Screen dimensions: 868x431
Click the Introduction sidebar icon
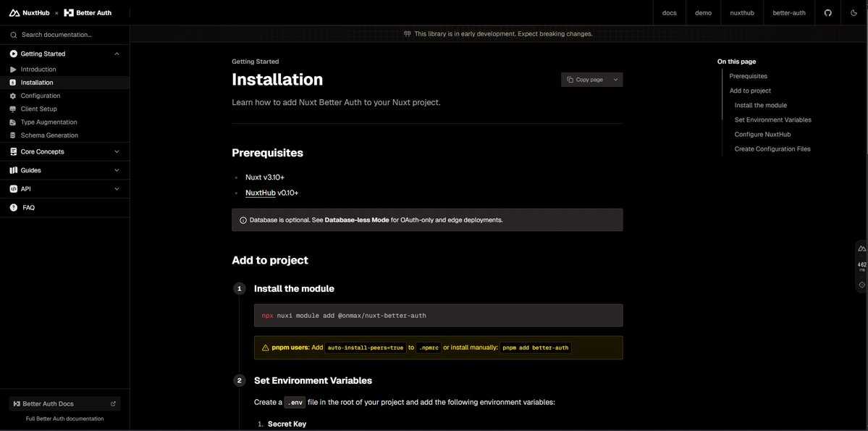[x=13, y=70]
